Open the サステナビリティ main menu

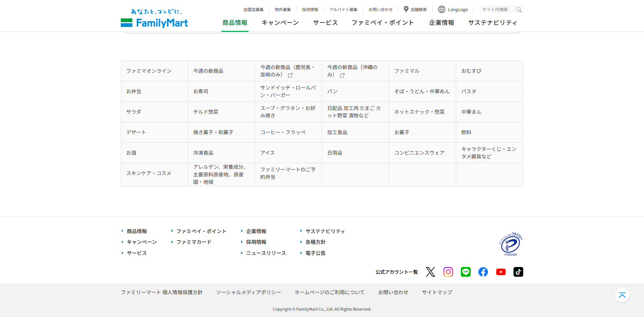(x=492, y=22)
